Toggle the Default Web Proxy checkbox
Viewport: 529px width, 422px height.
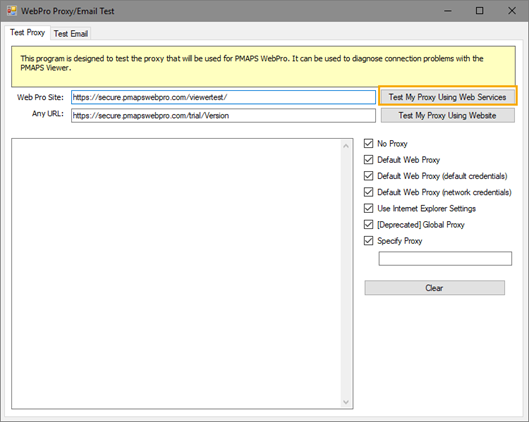point(368,160)
